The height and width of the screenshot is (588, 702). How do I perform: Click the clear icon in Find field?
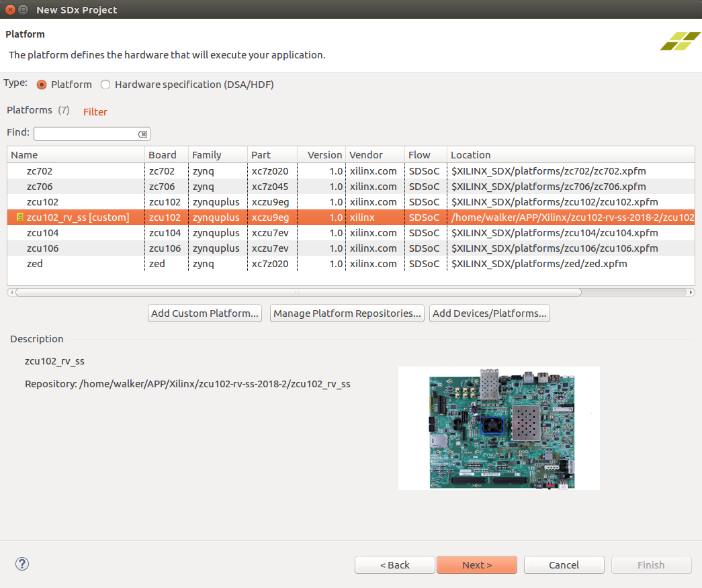click(142, 134)
